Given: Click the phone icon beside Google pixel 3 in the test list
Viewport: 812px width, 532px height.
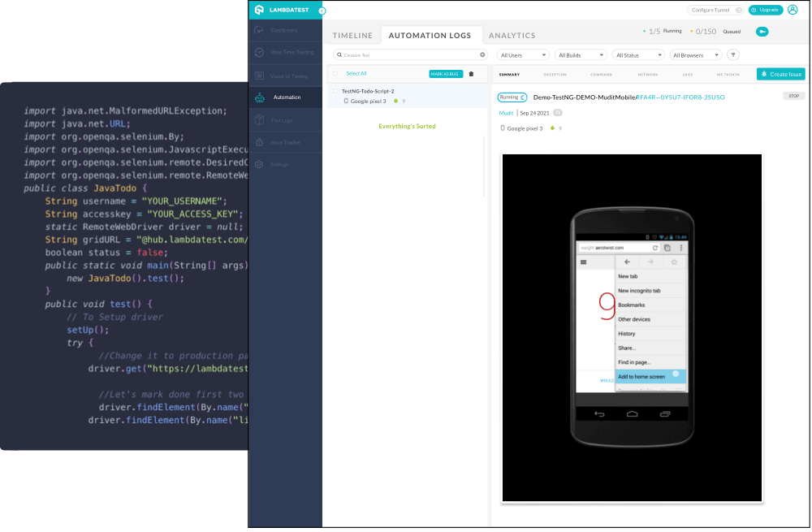Looking at the screenshot, I should (x=346, y=101).
